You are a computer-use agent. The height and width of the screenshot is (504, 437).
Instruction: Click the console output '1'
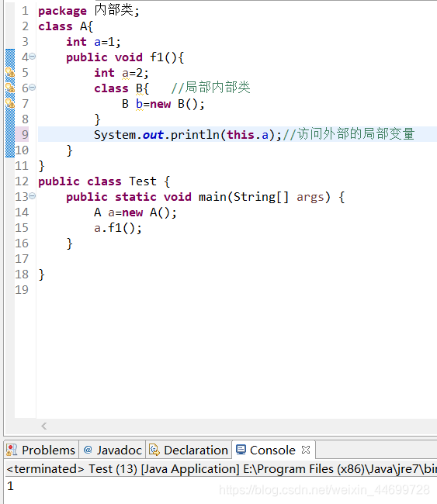click(x=11, y=486)
